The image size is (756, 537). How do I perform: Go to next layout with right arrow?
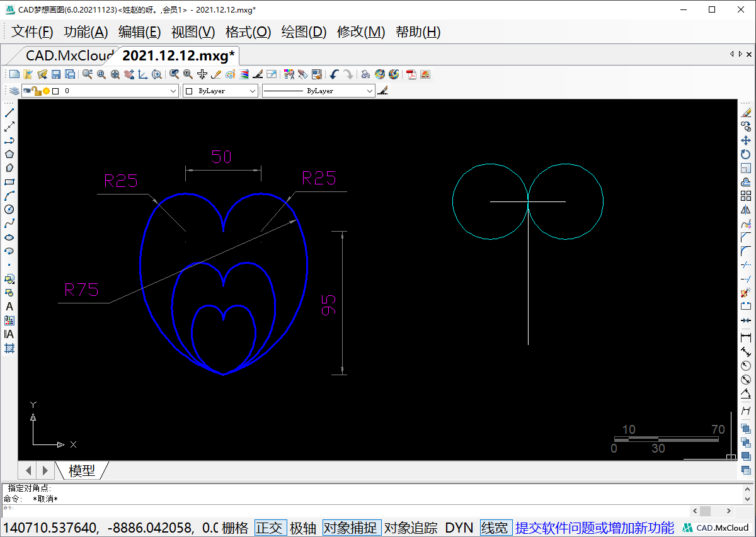click(45, 470)
